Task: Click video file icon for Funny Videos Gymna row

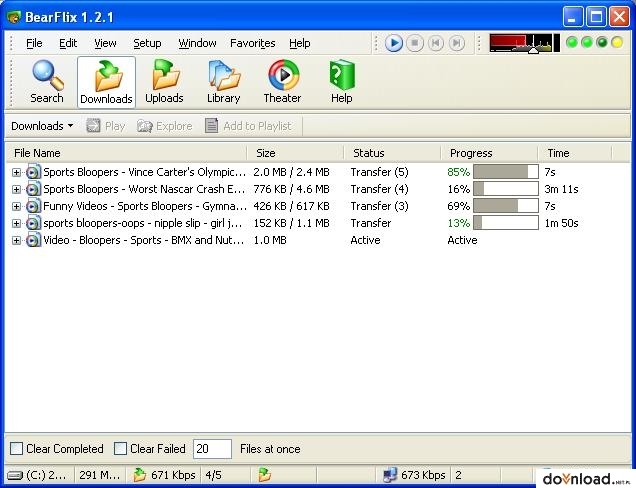Action: [x=33, y=206]
